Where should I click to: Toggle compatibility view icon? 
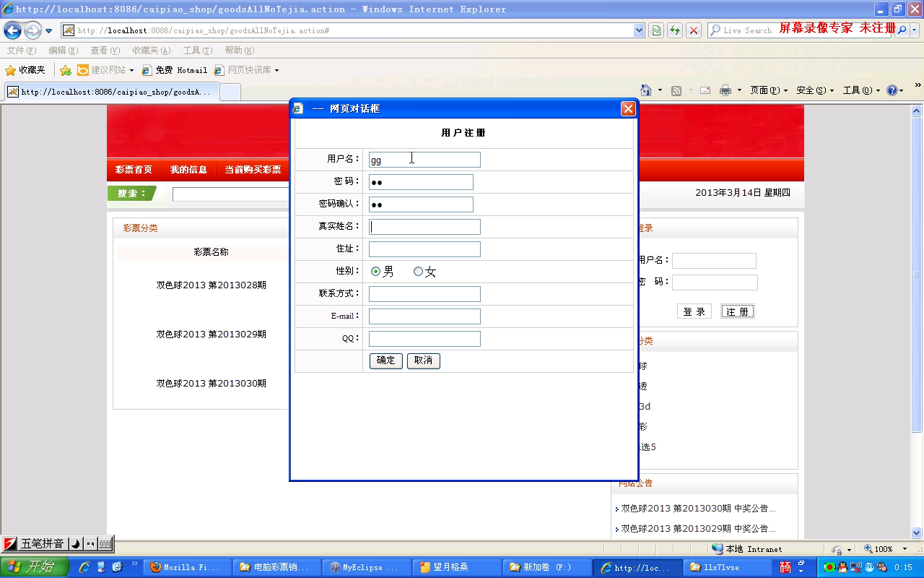(656, 30)
